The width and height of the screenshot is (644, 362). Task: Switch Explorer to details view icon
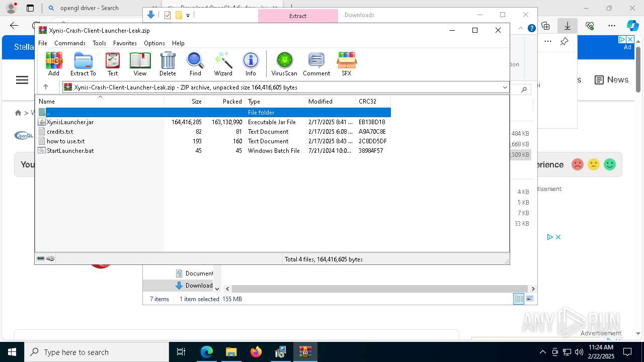coord(519,299)
